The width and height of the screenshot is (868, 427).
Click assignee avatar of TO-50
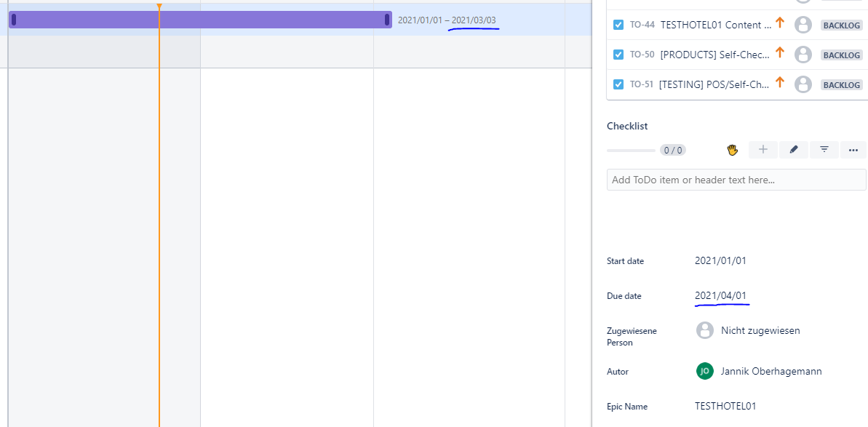803,55
